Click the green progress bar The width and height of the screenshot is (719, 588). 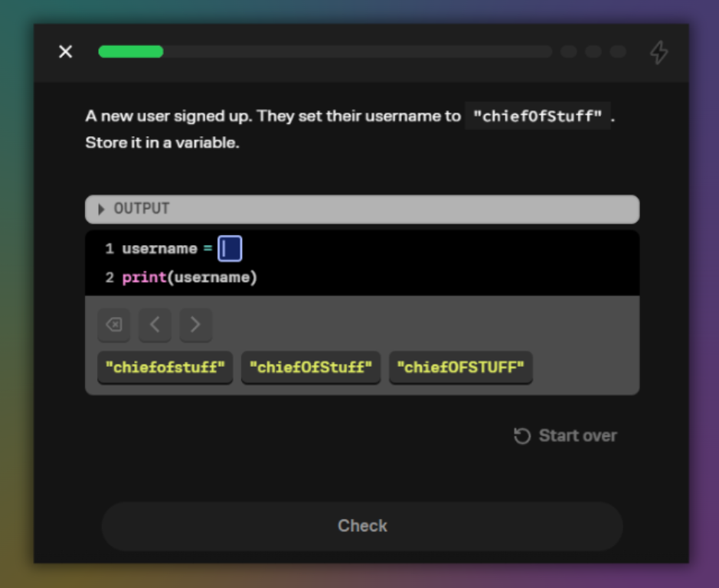tap(130, 51)
